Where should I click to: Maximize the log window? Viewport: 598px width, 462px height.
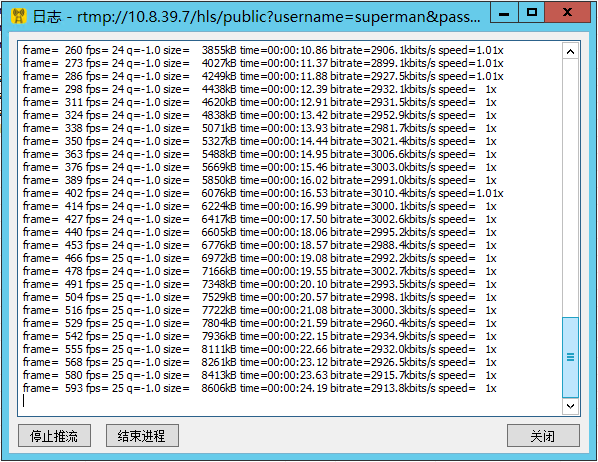click(x=532, y=13)
